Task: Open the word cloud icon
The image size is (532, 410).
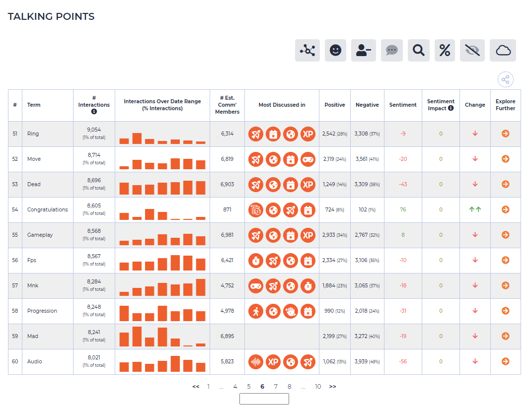Action: 503,50
